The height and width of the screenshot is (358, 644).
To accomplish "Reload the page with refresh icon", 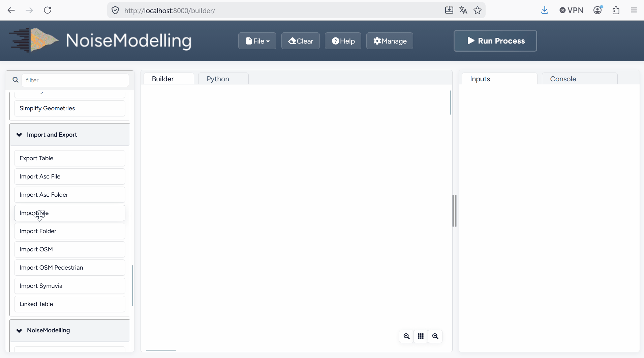I will pyautogui.click(x=48, y=10).
